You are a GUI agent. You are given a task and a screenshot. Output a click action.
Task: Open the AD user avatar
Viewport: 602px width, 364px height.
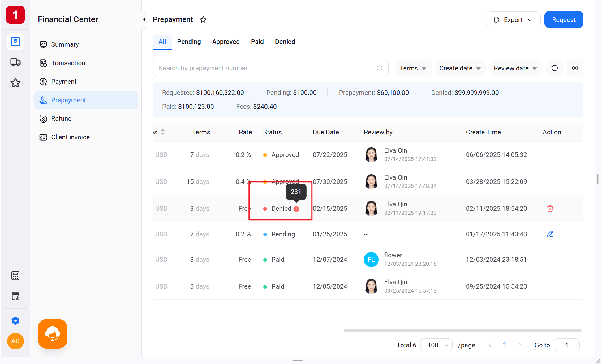click(x=15, y=341)
